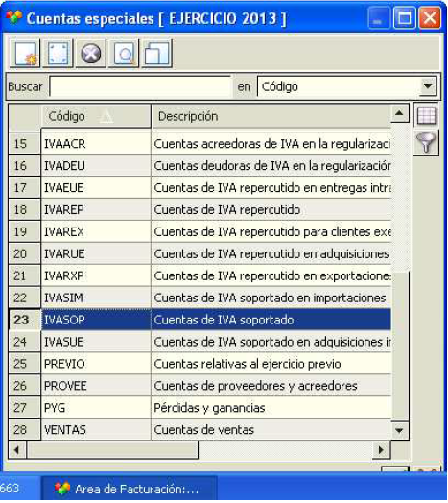Select the IVADEU code cell

pos(96,165)
